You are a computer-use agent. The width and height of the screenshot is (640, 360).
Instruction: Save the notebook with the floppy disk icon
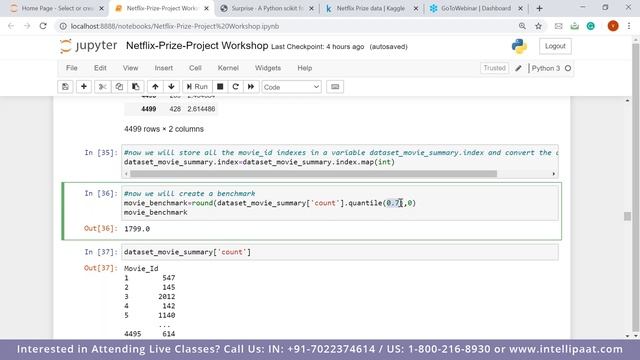65,87
